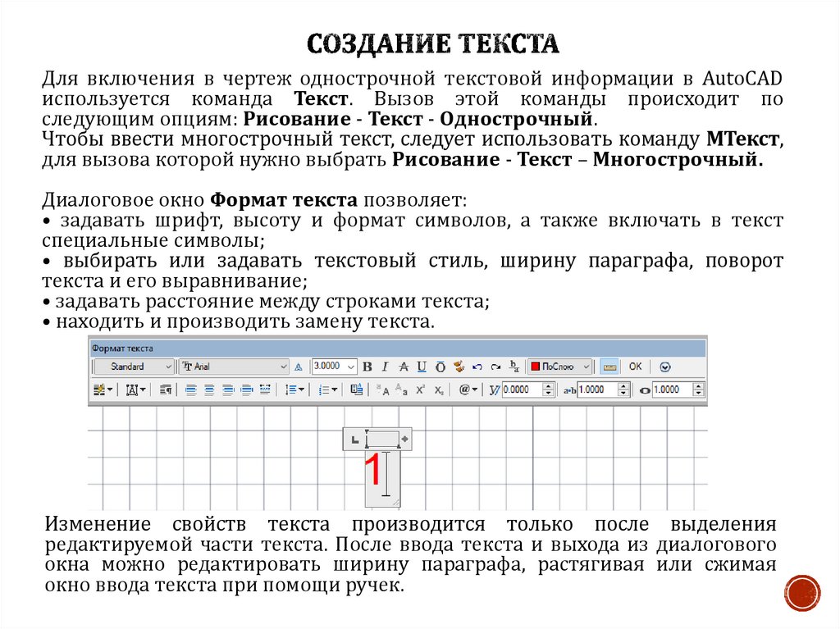Open the text height 3.0000 dropdown

(x=351, y=367)
